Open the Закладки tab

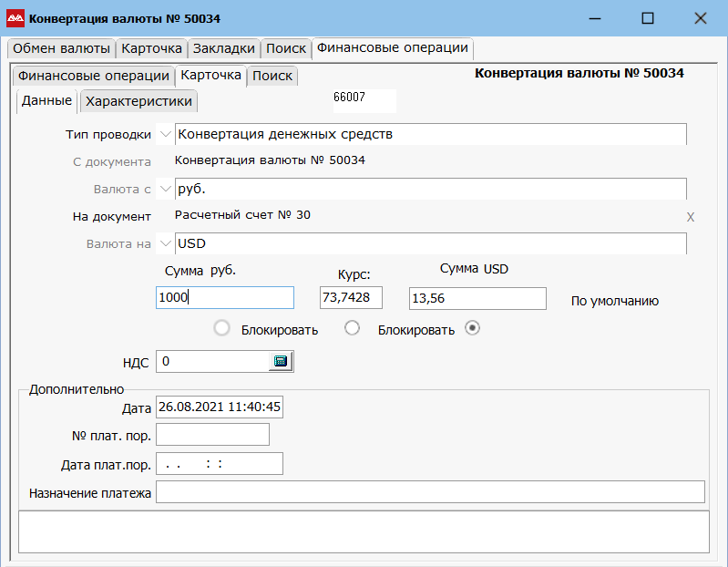click(224, 48)
